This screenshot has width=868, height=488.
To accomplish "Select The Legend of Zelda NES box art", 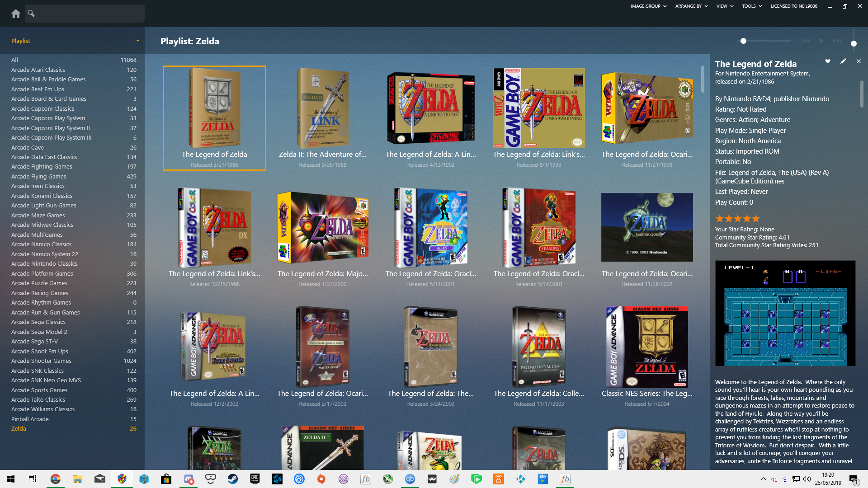I will (x=214, y=108).
